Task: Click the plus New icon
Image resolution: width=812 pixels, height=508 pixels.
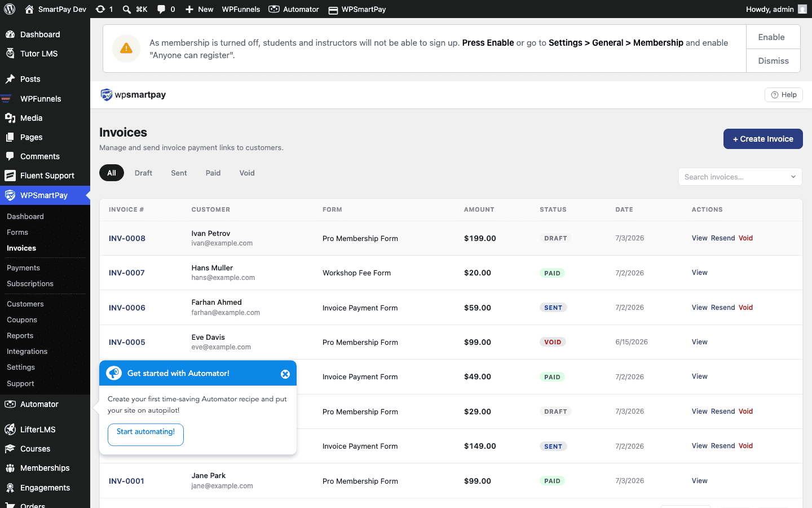Action: tap(189, 9)
